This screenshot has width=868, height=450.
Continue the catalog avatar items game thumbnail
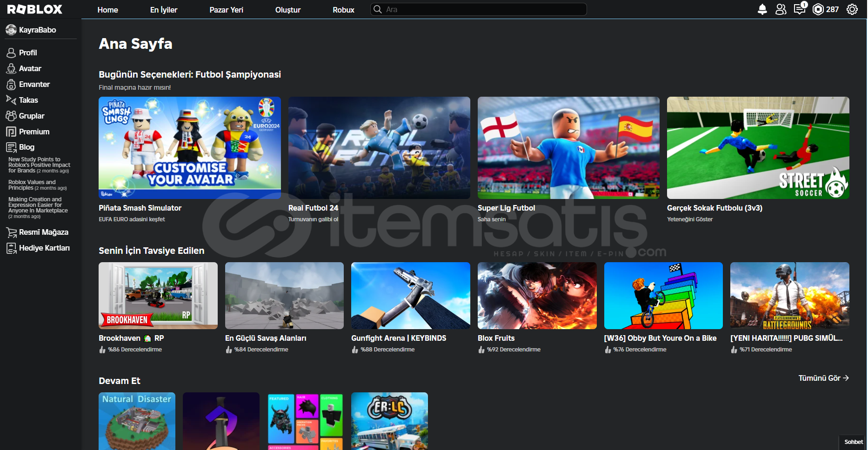coord(305,421)
